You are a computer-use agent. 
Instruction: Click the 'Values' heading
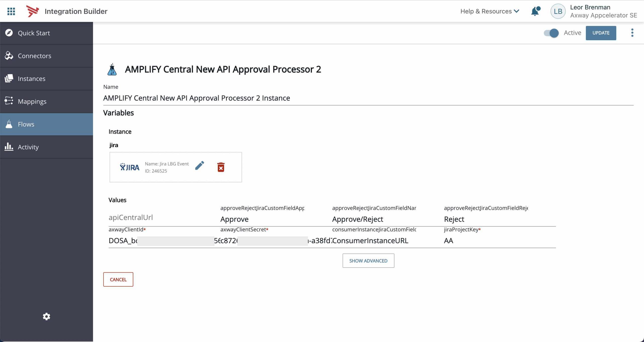(117, 200)
